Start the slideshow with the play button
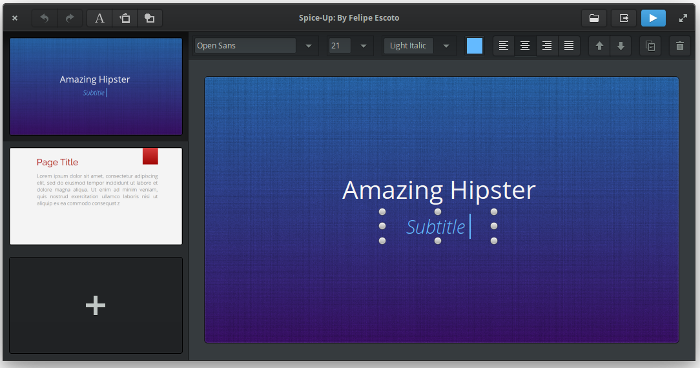This screenshot has height=368, width=700. pyautogui.click(x=653, y=18)
